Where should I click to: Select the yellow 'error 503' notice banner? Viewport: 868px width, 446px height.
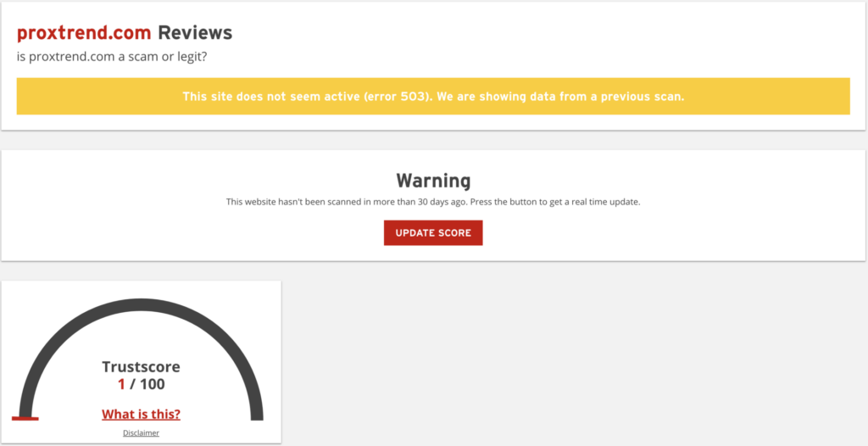point(433,97)
